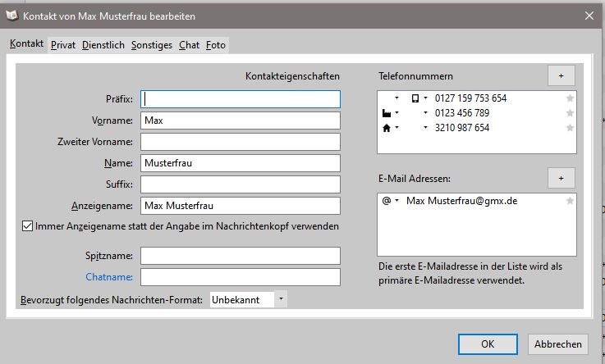
Task: Click the Vorname field containing Max
Action: coord(241,121)
